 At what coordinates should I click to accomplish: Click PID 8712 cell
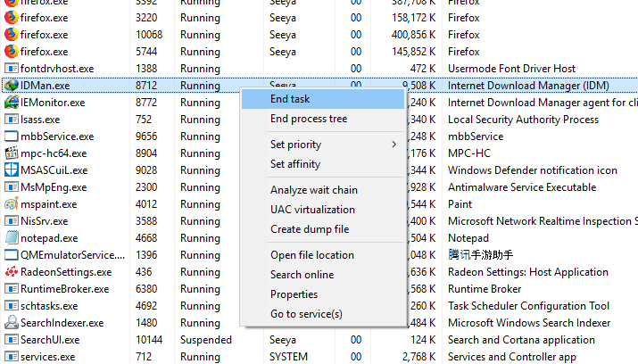(146, 86)
